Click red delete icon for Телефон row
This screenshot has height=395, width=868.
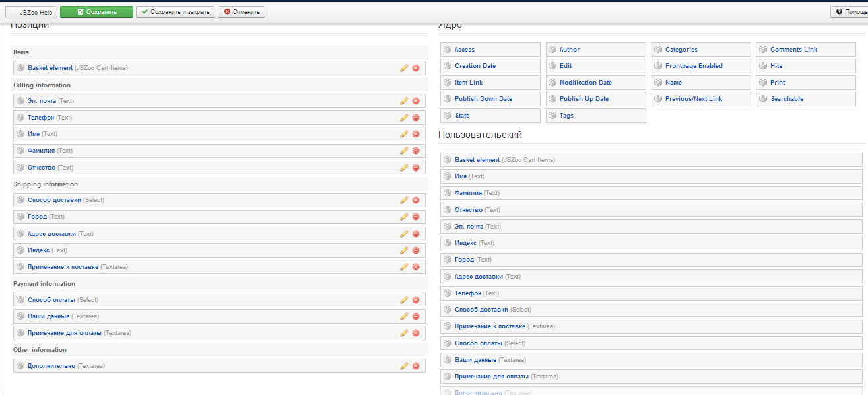coord(416,118)
